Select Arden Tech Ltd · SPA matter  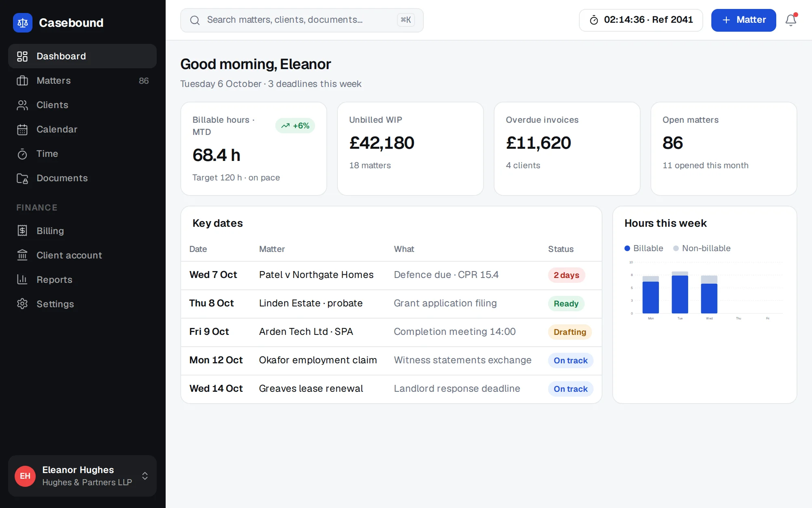[306, 332]
